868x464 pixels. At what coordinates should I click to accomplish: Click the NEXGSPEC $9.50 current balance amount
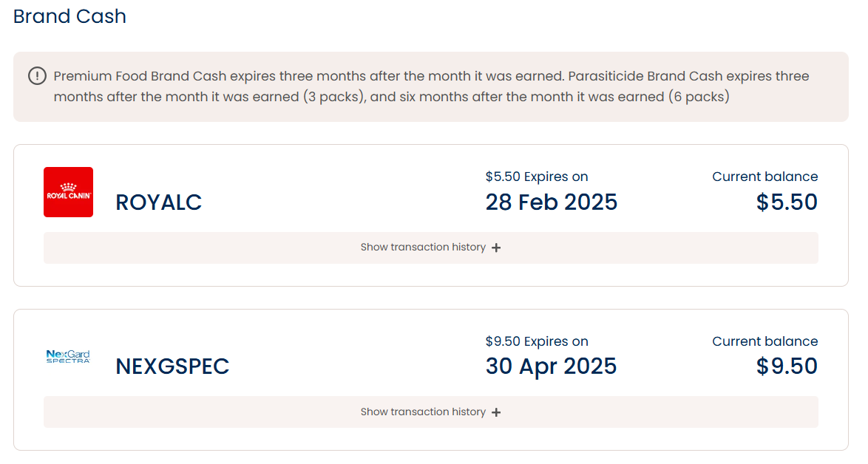pyautogui.click(x=787, y=366)
